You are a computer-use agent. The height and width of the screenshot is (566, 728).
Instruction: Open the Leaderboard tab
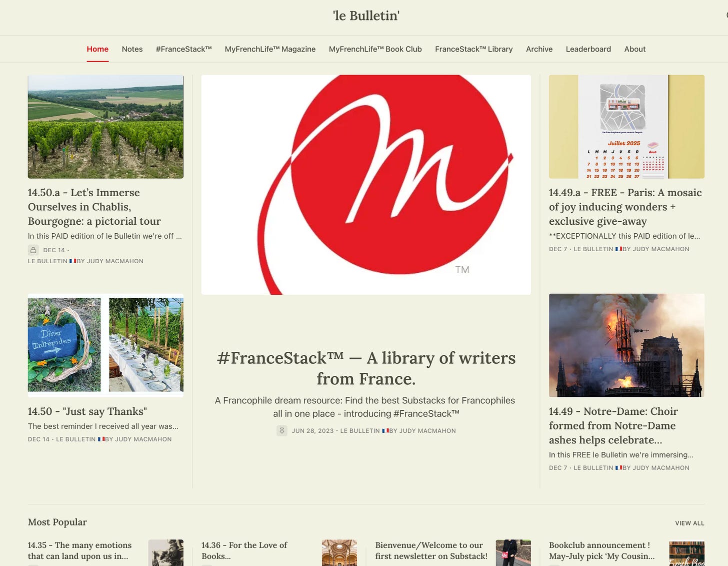point(588,49)
